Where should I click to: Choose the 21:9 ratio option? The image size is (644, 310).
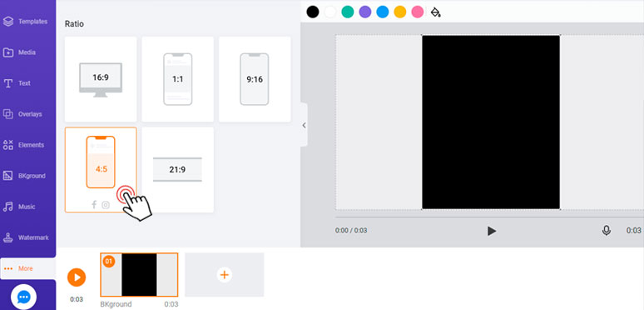click(x=178, y=169)
